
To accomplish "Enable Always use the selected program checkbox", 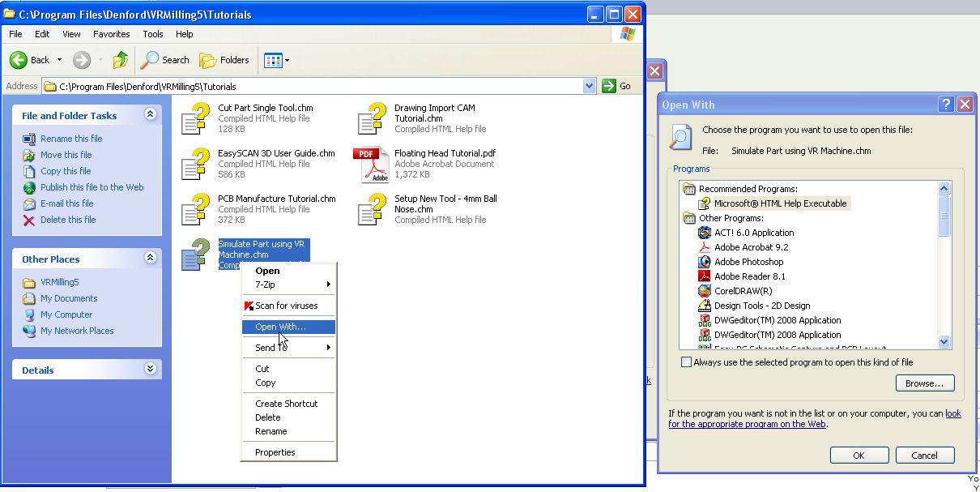I will (x=687, y=362).
